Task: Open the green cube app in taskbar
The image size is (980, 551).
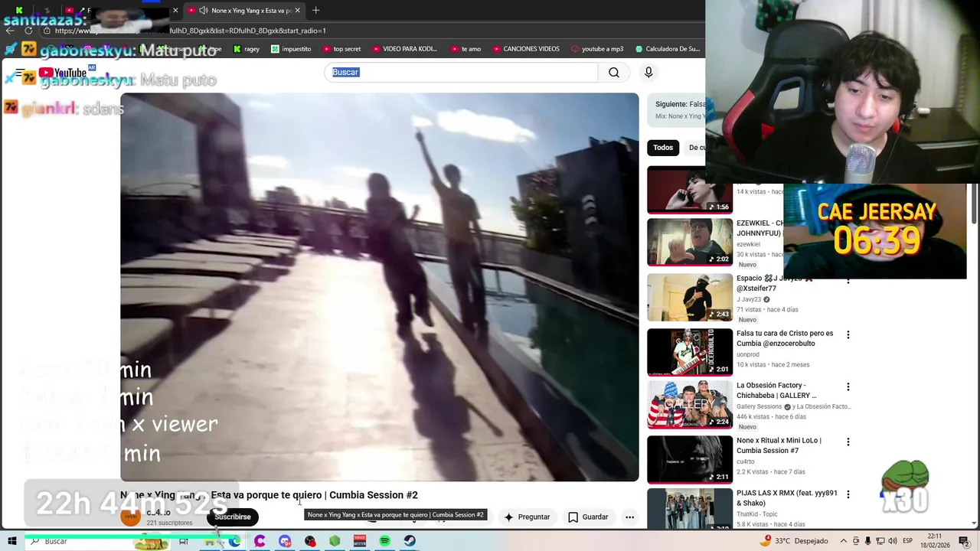Action: click(335, 541)
